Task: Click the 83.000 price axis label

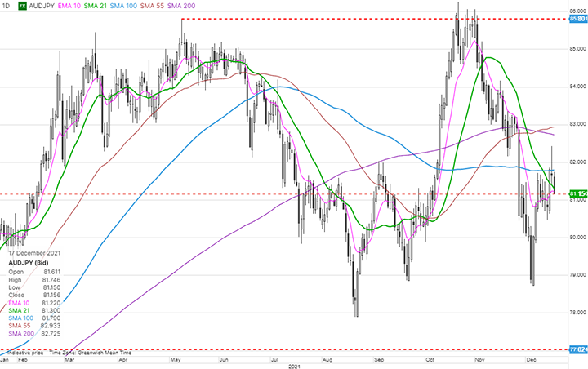Action: (577, 124)
